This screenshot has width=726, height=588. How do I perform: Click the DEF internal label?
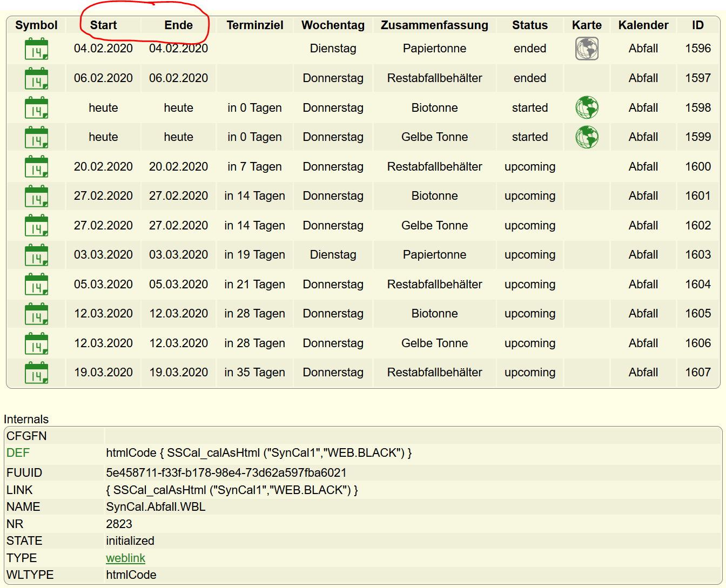18,452
